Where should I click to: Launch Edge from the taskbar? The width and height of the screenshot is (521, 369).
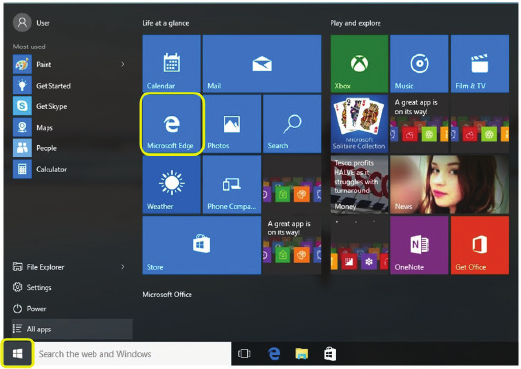pos(274,353)
